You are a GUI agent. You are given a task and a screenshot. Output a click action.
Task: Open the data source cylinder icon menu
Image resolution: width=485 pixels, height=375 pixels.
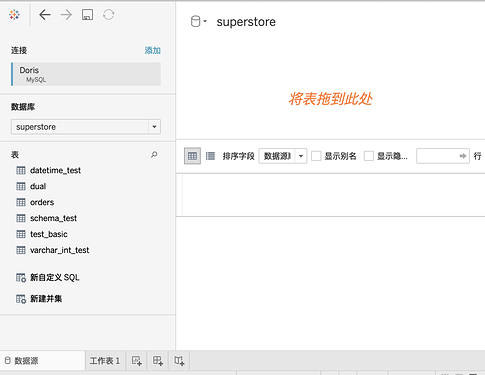pyautogui.click(x=198, y=21)
